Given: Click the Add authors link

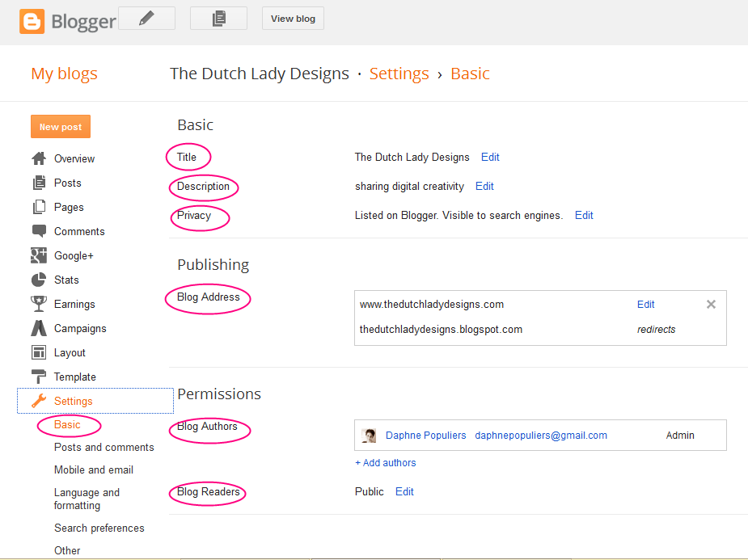Looking at the screenshot, I should pos(386,463).
